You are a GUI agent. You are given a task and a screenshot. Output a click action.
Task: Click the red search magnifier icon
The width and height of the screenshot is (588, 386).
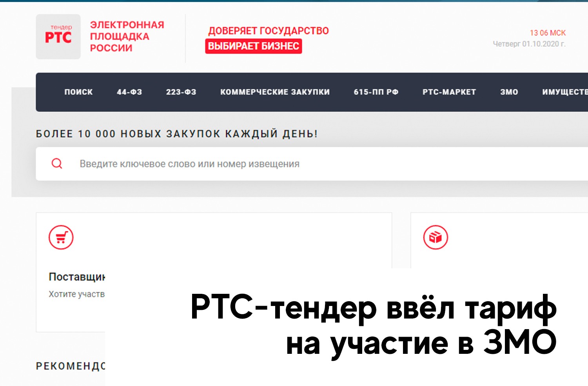coord(57,164)
